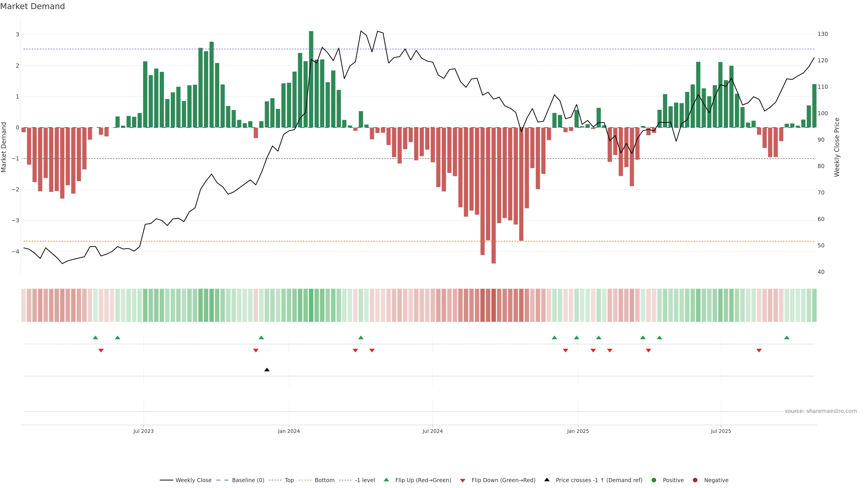868x488 pixels.
Task: Click the last green flip-up marker
Action: pyautogui.click(x=787, y=338)
